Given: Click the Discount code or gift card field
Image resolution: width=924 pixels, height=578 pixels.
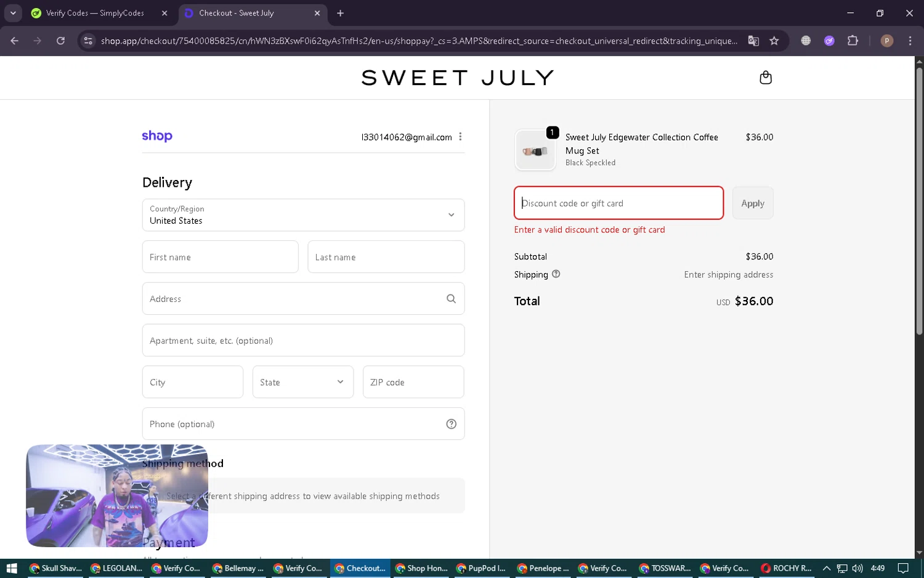Looking at the screenshot, I should pyautogui.click(x=618, y=203).
